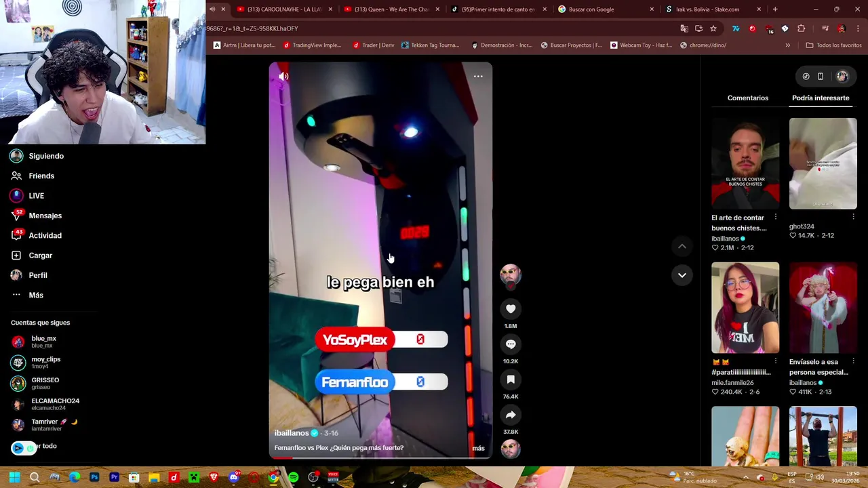Open Photoshop from the Windows taskbar
868x488 pixels.
tap(94, 478)
